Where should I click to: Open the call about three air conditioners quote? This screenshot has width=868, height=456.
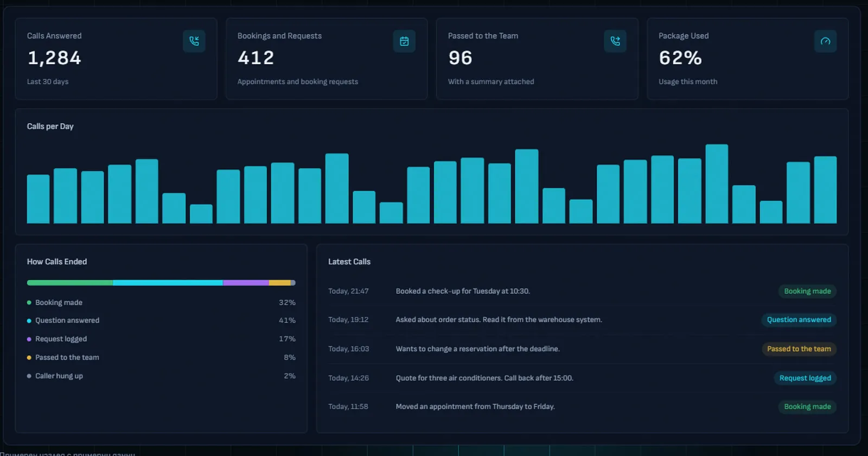582,378
